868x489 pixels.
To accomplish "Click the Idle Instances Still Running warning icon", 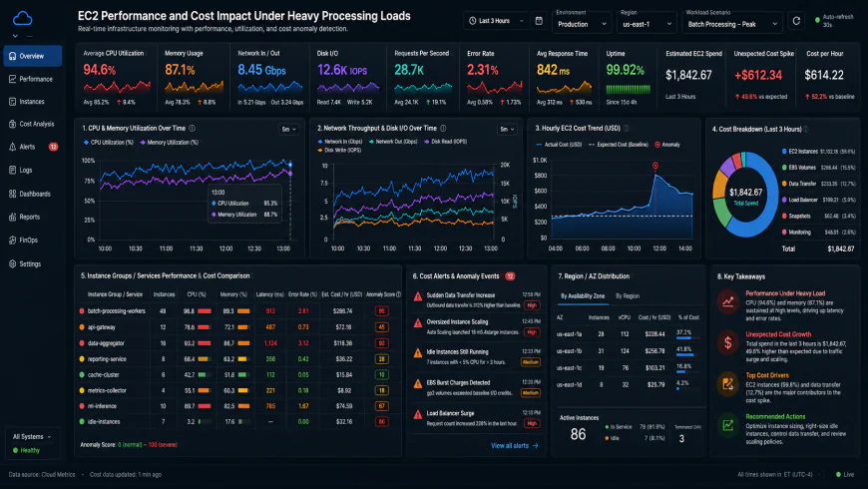I will coord(418,353).
